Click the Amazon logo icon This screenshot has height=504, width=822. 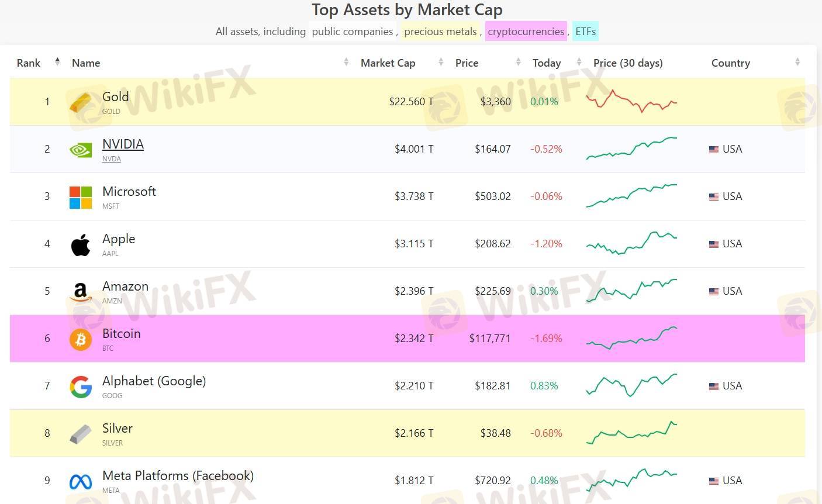tap(81, 292)
